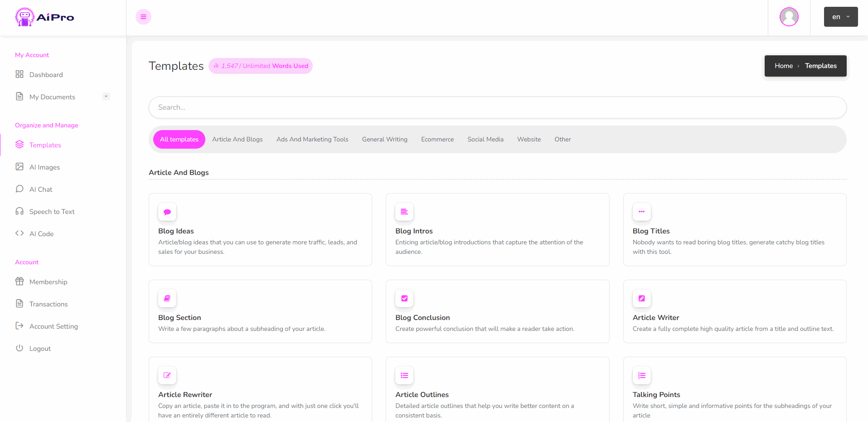Select the Article And Blogs filter tab

(238, 139)
